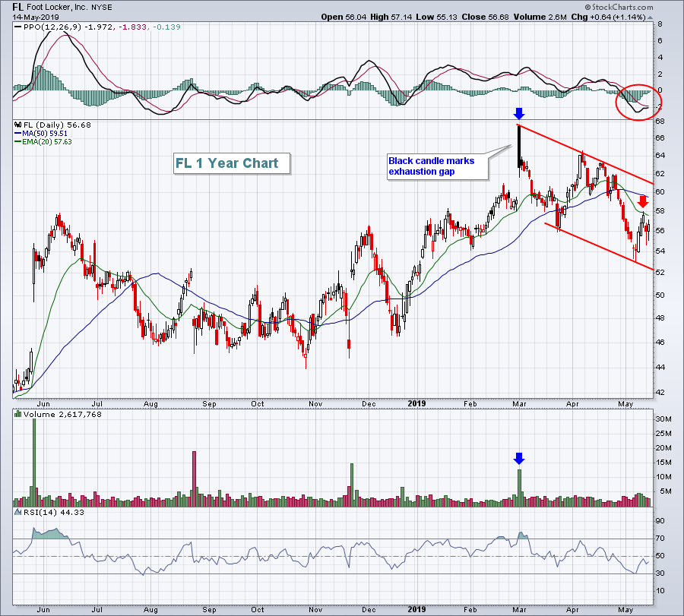The image size is (684, 616).
Task: Click the copyright symbol before StockCharts.com
Action: click(x=587, y=7)
